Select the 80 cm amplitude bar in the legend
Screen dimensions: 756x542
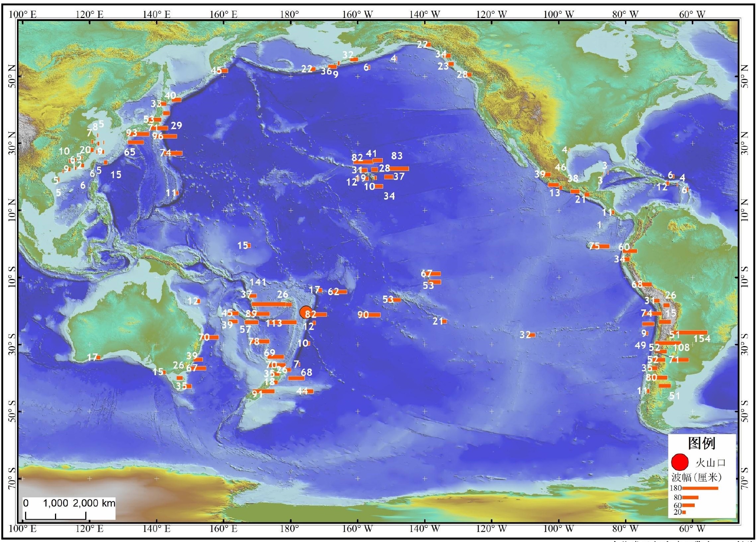coord(690,497)
